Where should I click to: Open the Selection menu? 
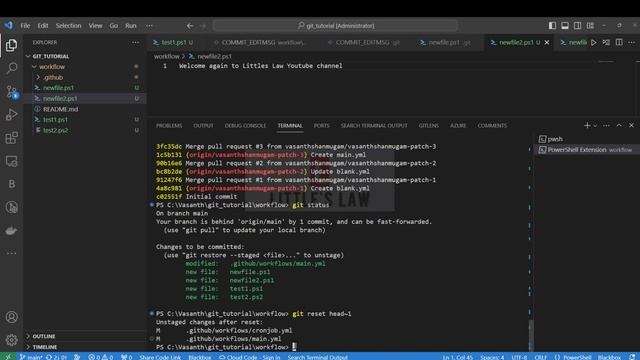pyautogui.click(x=68, y=26)
